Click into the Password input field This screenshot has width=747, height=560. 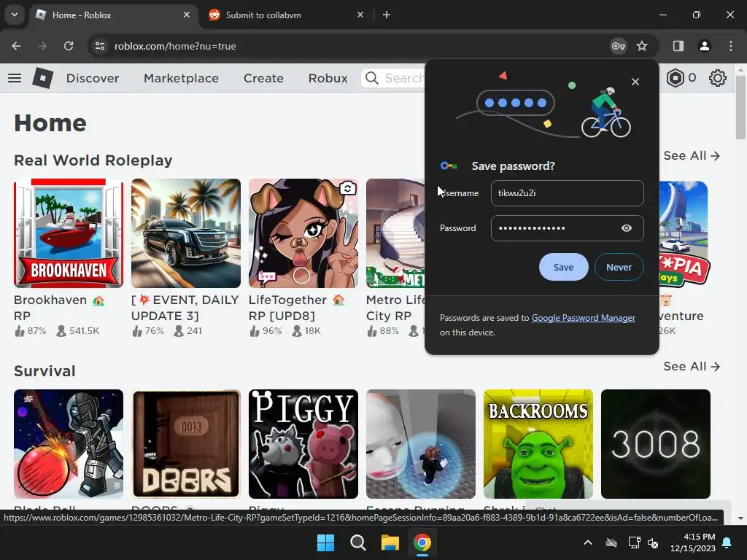click(x=567, y=228)
